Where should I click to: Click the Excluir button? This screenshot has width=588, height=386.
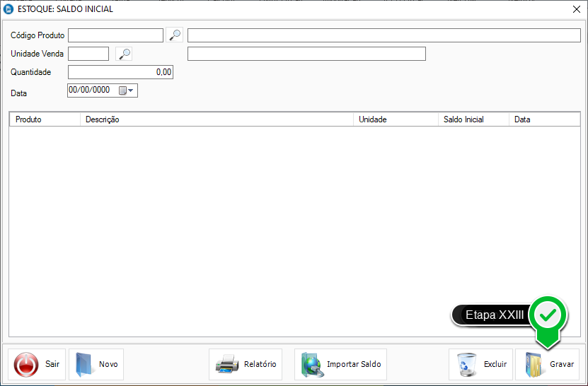click(480, 364)
